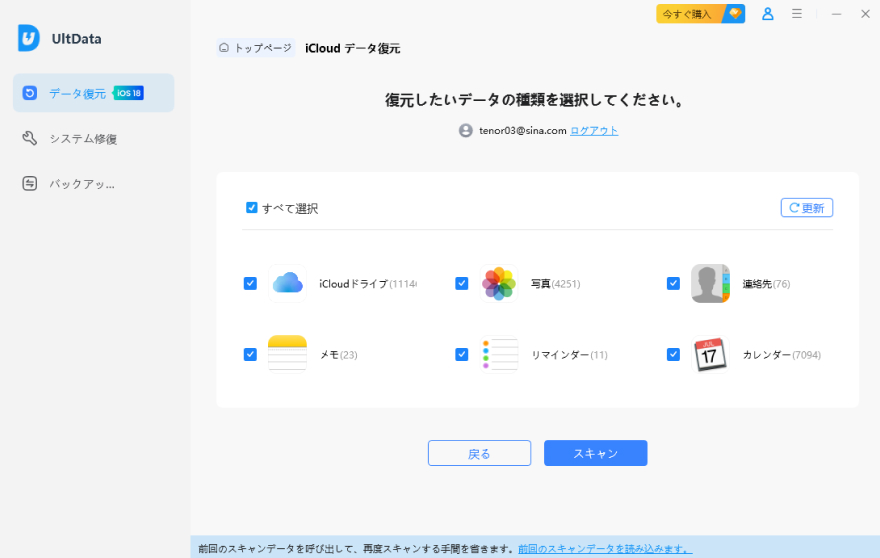Click the リマインダー(11) label
This screenshot has width=880, height=558.
point(569,355)
